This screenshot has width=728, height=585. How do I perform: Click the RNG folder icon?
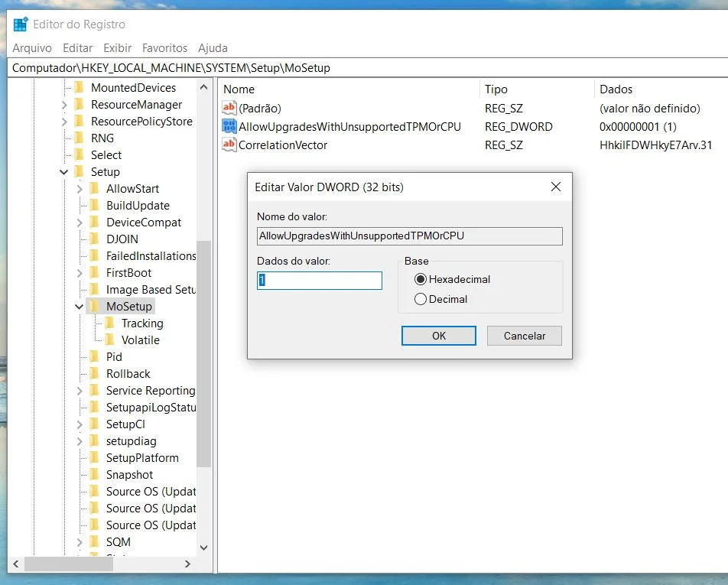pyautogui.click(x=80, y=138)
